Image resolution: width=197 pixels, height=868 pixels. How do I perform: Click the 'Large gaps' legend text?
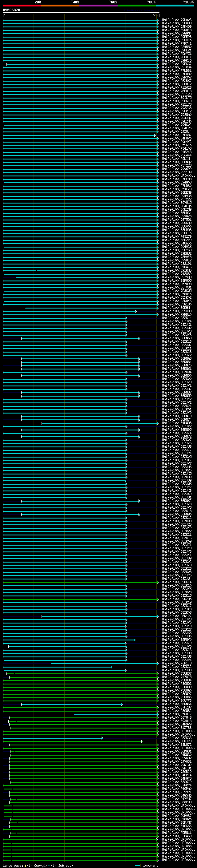[13, 866]
